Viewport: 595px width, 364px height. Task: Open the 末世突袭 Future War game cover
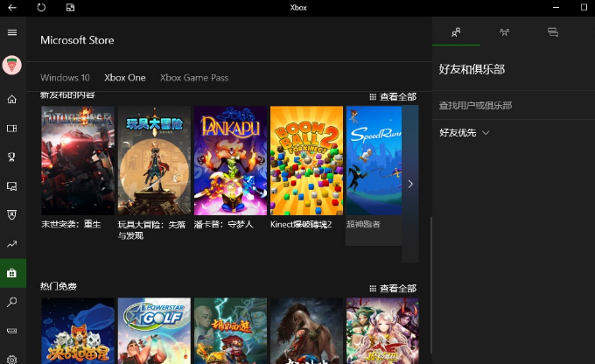pyautogui.click(x=78, y=160)
